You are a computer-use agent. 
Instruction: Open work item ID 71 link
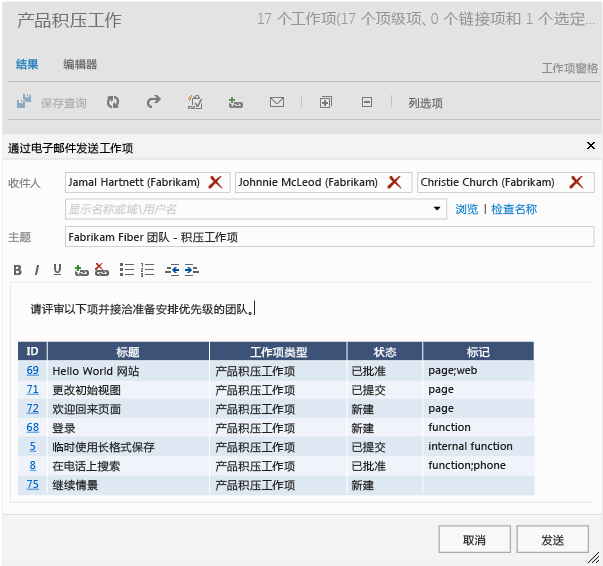click(33, 390)
